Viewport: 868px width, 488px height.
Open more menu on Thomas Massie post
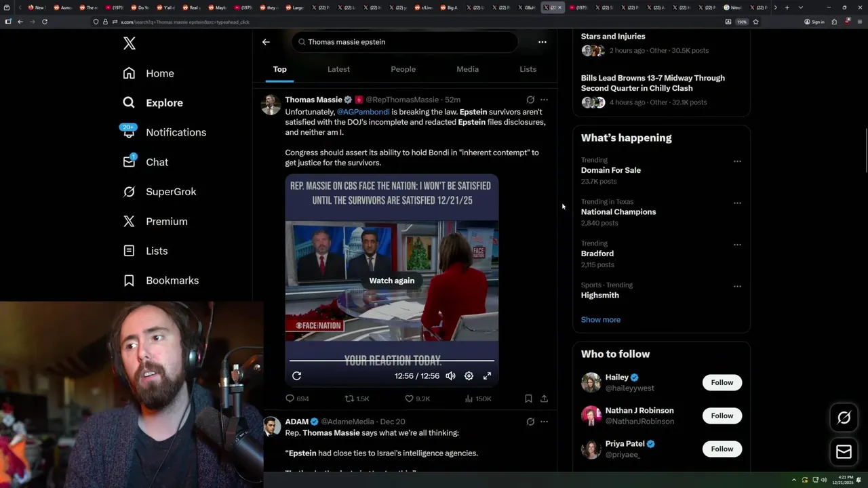pos(544,100)
